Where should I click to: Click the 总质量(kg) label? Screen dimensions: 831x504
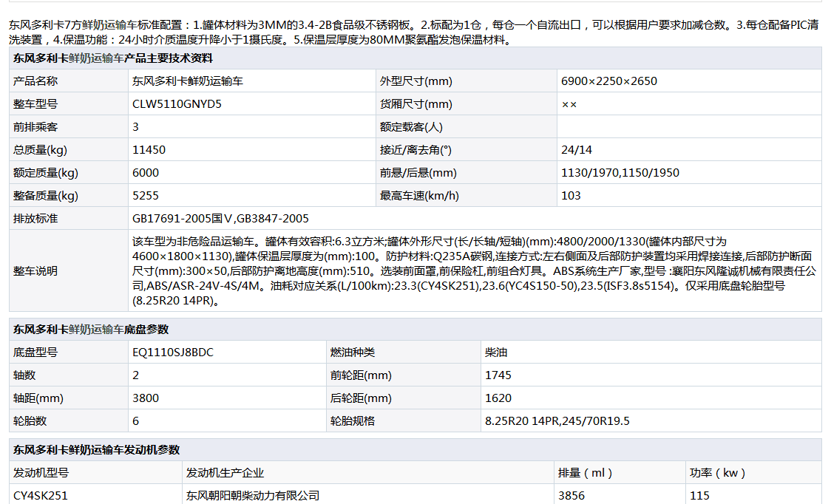coord(40,149)
